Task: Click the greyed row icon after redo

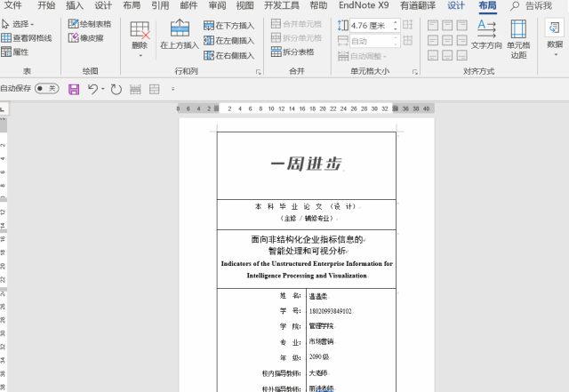Action: click(135, 89)
